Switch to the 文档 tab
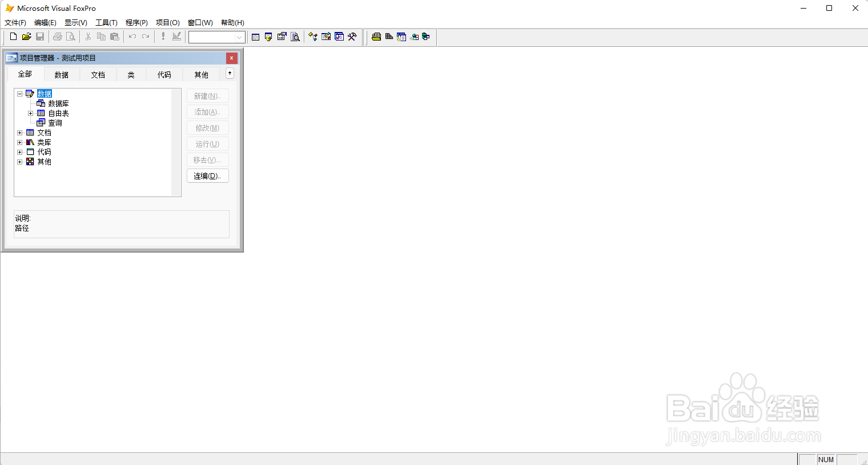This screenshot has width=868, height=465. pos(98,75)
